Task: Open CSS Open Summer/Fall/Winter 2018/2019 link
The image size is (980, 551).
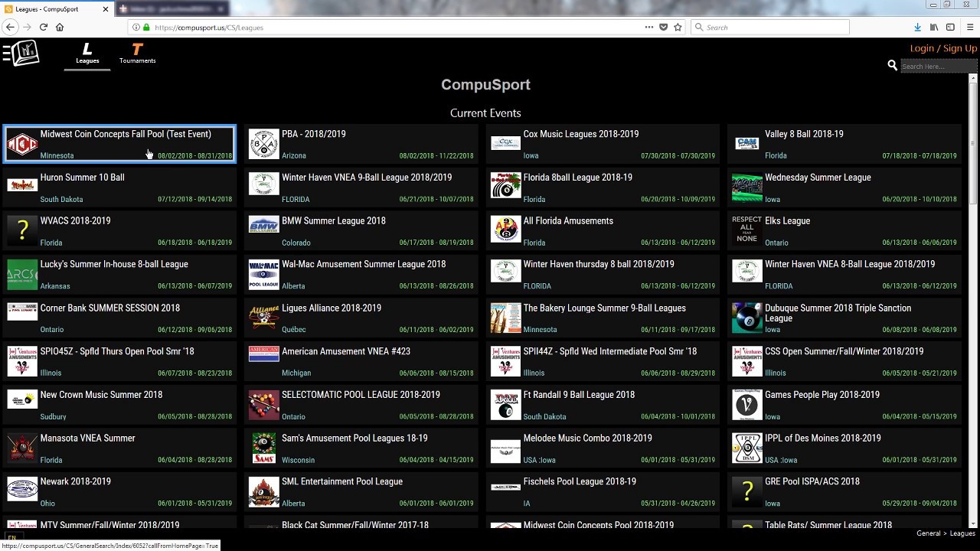Action: 844,351
